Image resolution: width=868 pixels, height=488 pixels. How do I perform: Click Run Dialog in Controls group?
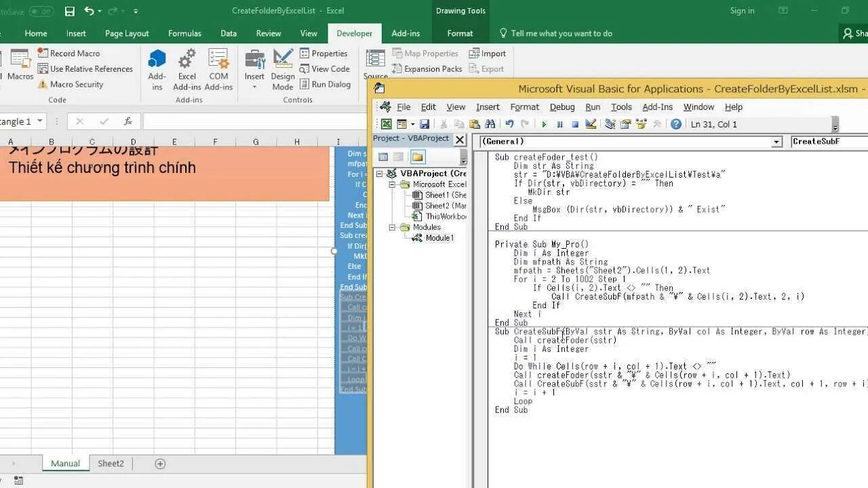pyautogui.click(x=325, y=84)
